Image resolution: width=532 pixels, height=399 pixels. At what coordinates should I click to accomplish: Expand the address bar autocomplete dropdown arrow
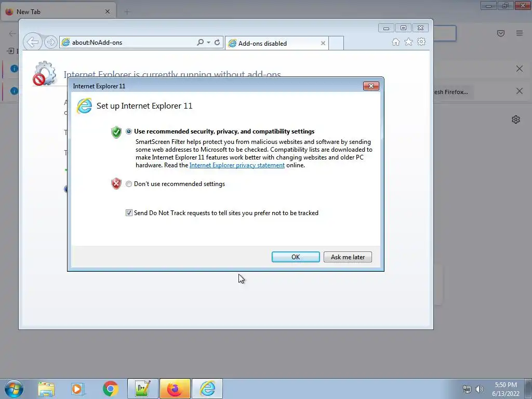[x=208, y=43]
